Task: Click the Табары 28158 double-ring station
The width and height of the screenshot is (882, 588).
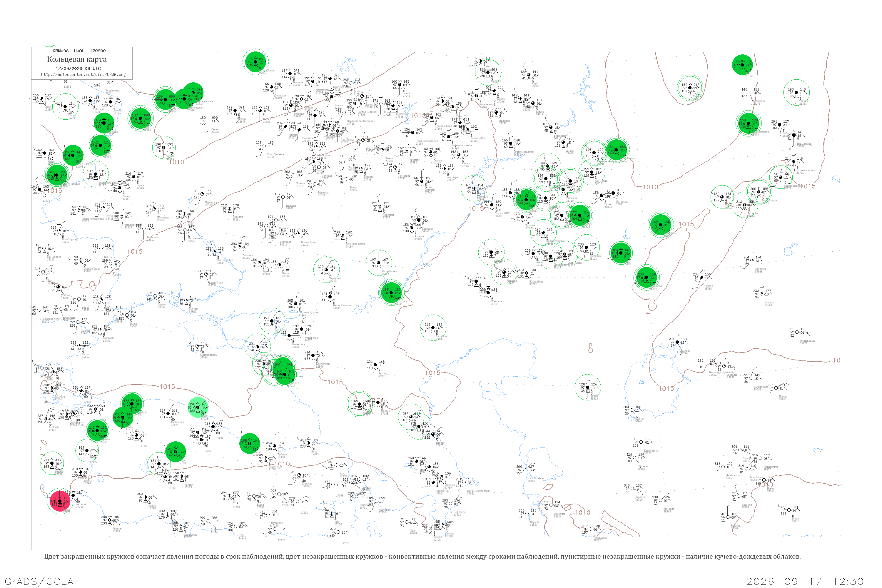Action: click(x=690, y=88)
